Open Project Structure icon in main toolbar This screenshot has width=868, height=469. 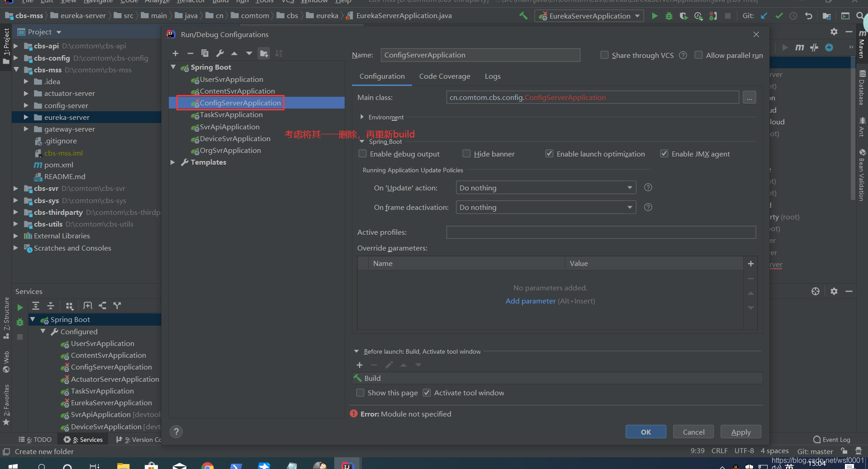point(827,16)
